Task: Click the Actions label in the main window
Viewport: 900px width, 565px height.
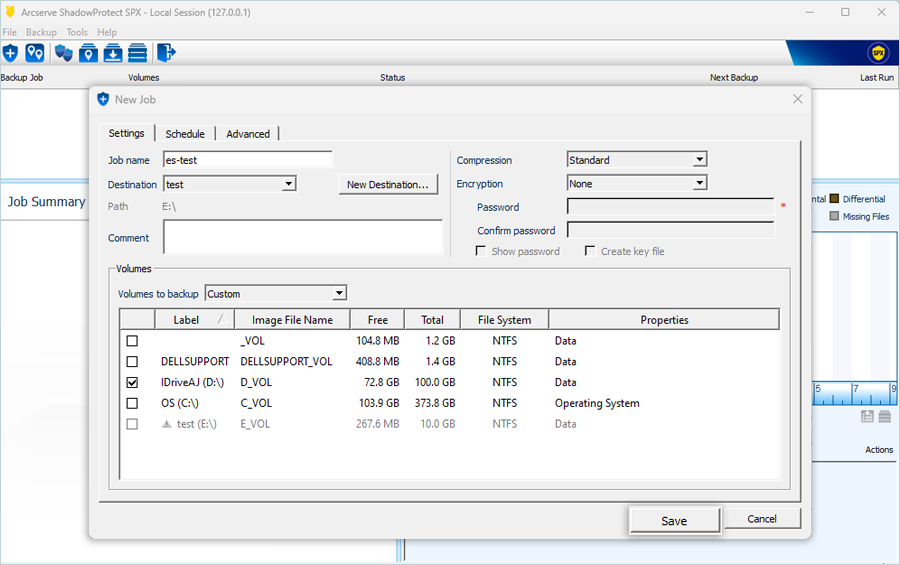Action: click(x=879, y=450)
